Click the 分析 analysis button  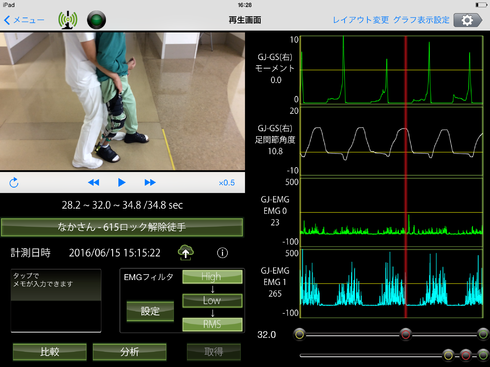coord(129,352)
